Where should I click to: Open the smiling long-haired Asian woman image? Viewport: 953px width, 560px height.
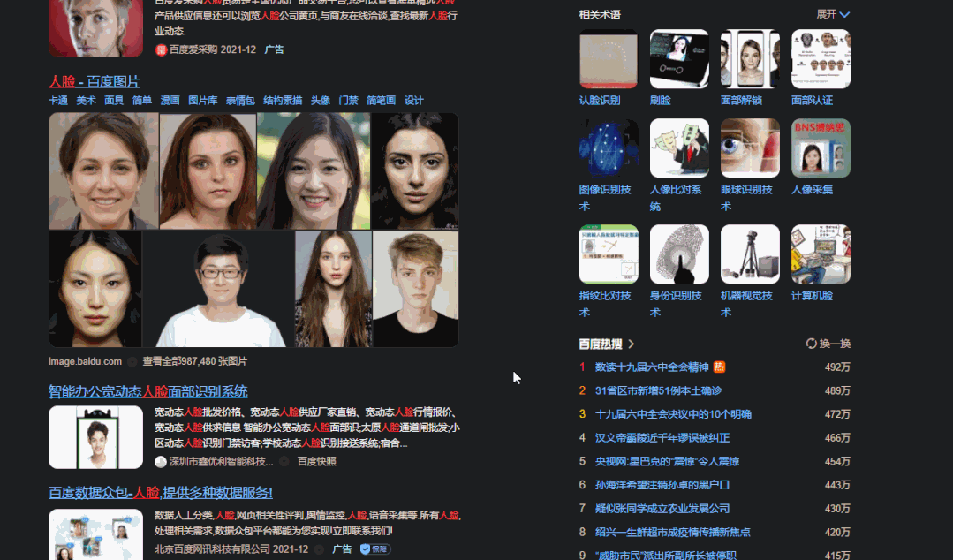314,170
